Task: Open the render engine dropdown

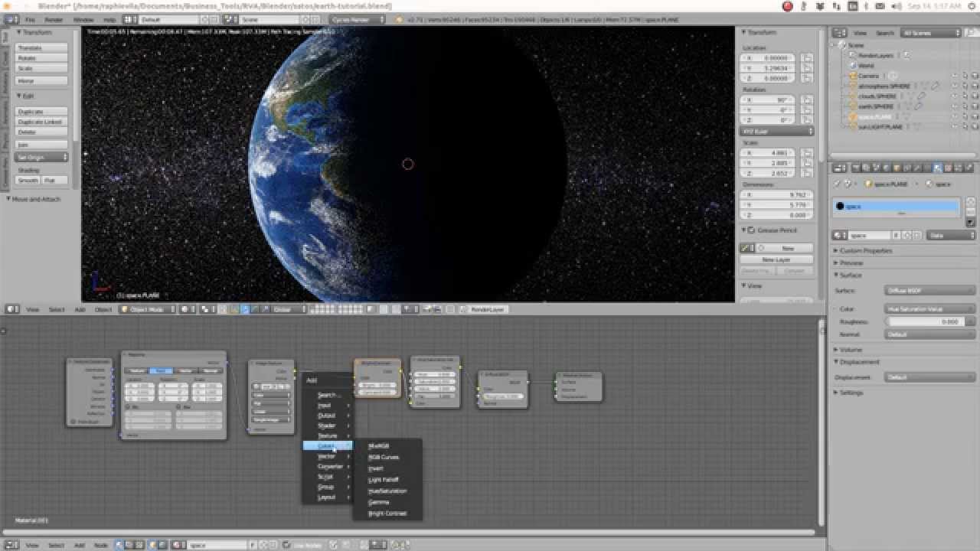Action: pos(359,19)
